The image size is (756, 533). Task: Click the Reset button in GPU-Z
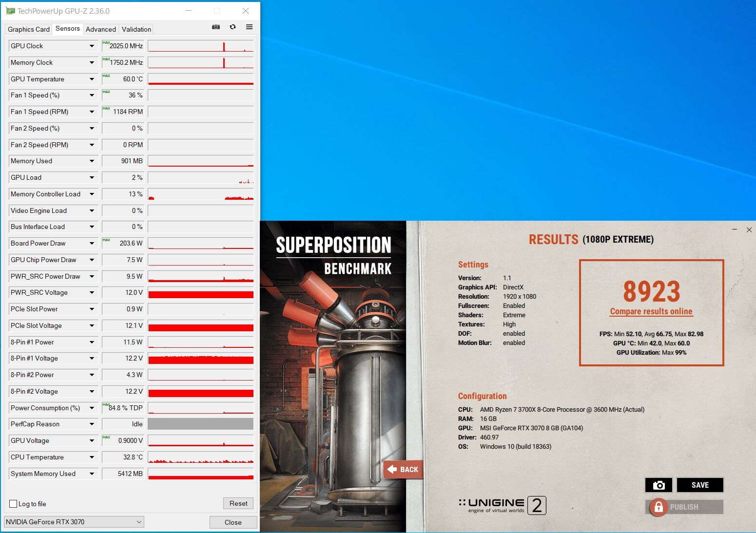238,503
